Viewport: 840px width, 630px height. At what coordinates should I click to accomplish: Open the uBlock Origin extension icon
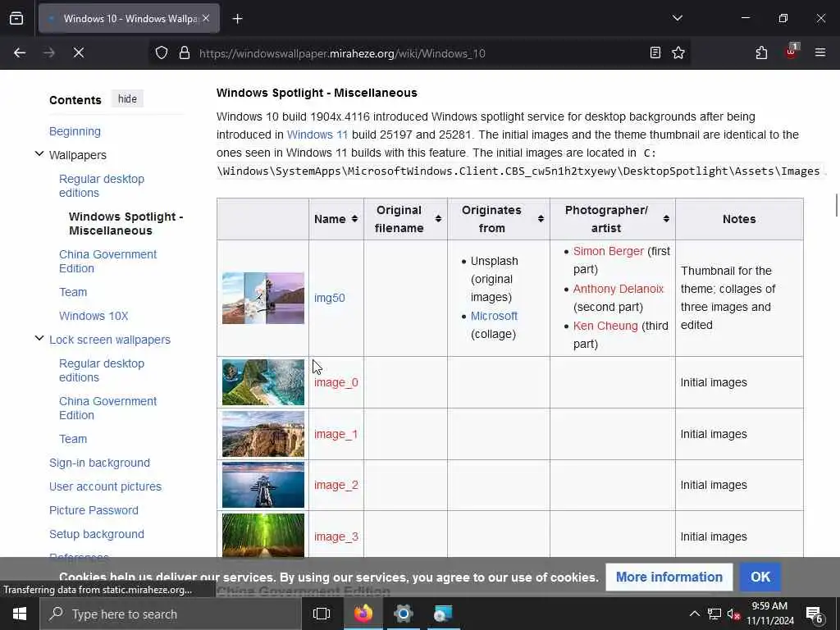pyautogui.click(x=792, y=52)
